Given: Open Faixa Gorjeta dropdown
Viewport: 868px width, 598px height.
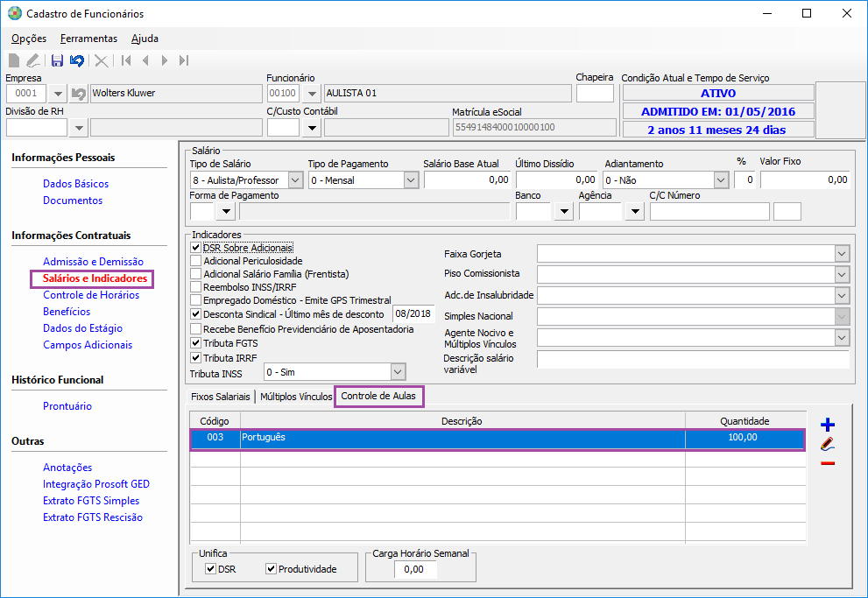Looking at the screenshot, I should [842, 254].
